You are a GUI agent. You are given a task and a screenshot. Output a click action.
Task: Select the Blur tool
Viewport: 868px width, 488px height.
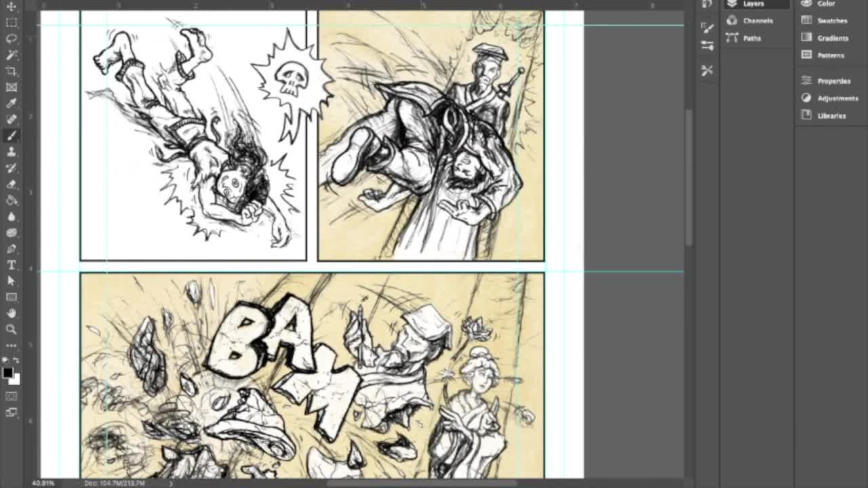pyautogui.click(x=12, y=217)
